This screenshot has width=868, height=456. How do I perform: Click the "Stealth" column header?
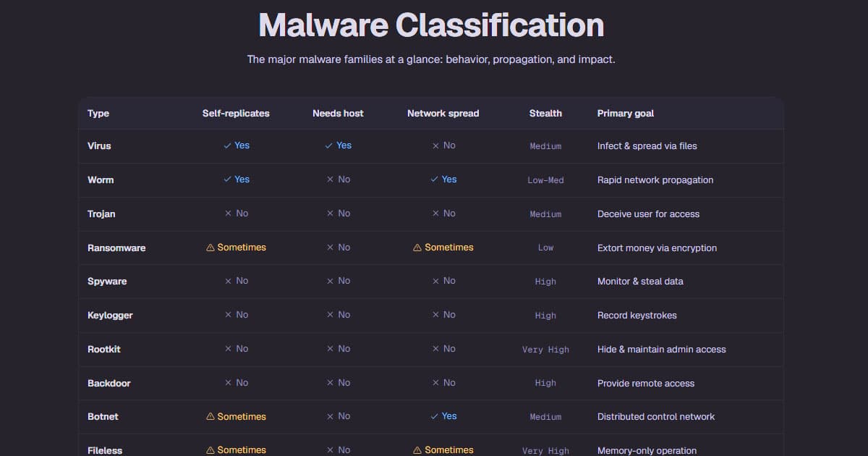545,113
